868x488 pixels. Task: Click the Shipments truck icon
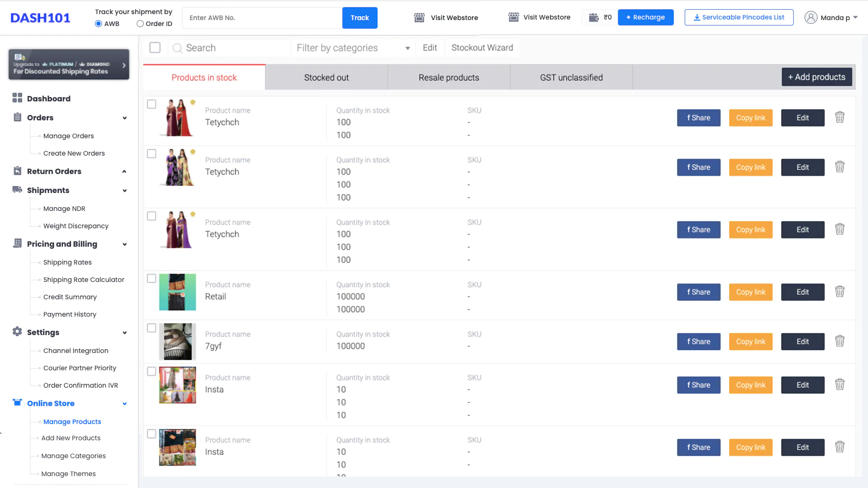click(x=17, y=190)
